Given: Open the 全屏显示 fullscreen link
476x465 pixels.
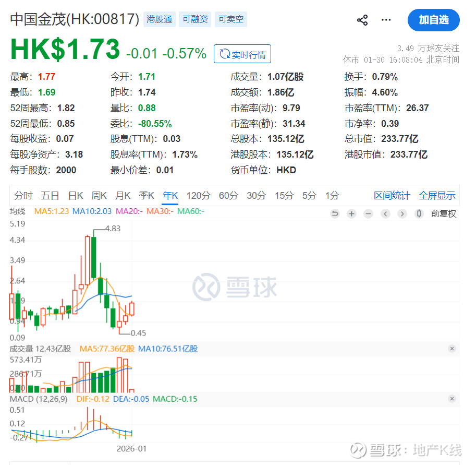Looking at the screenshot, I should point(437,195).
